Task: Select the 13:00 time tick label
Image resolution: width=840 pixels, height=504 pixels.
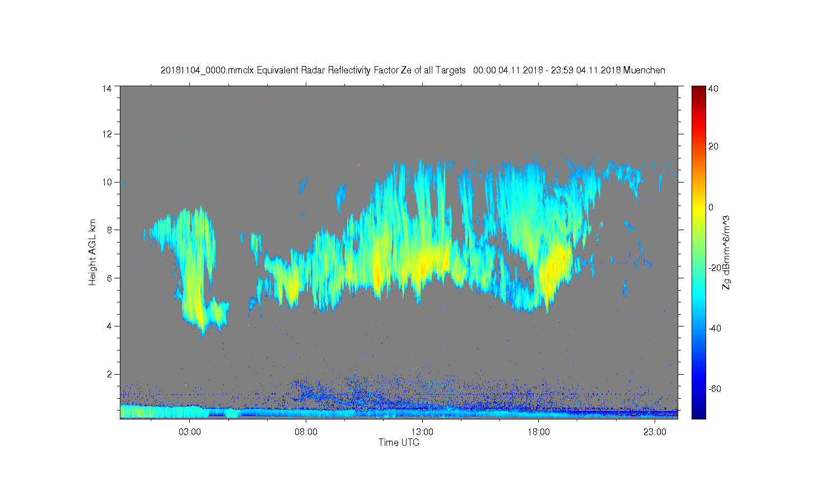Action: click(x=422, y=432)
